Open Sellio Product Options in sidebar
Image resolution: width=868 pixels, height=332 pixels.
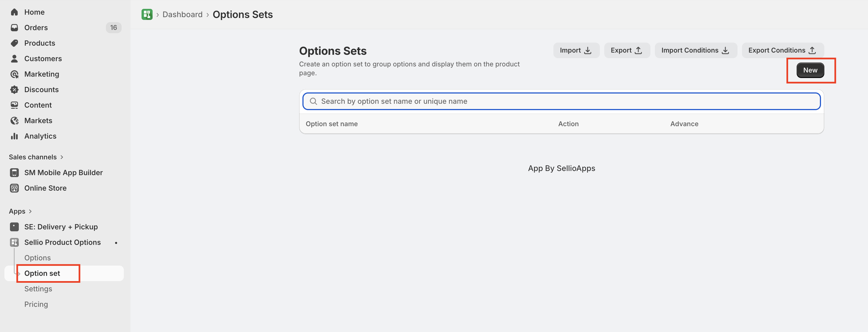click(x=62, y=243)
